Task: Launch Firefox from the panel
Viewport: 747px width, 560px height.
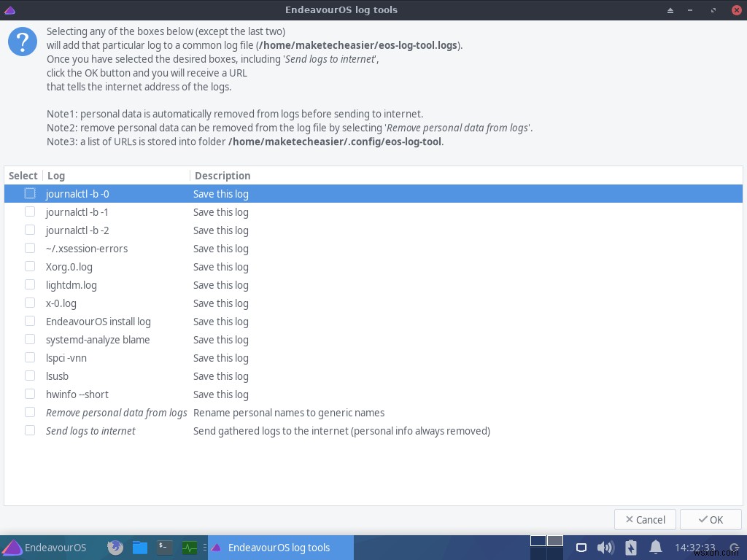Action: (x=115, y=548)
